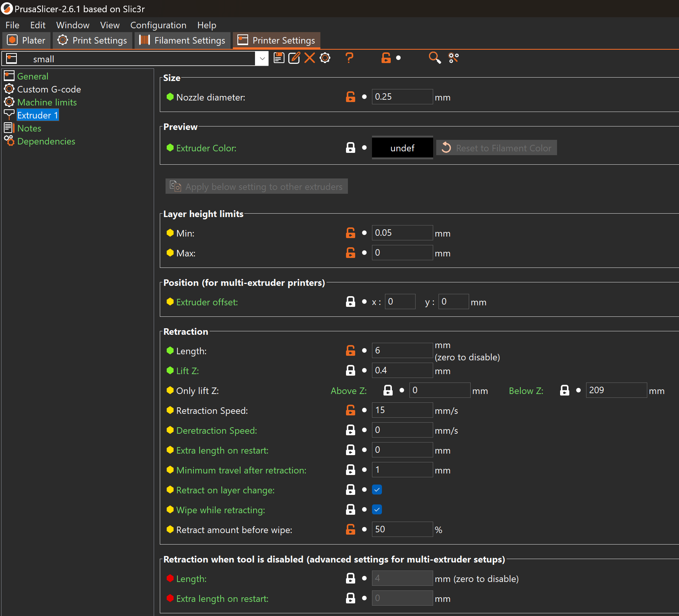Click the compare presets icon
679x616 pixels.
pyautogui.click(x=454, y=58)
